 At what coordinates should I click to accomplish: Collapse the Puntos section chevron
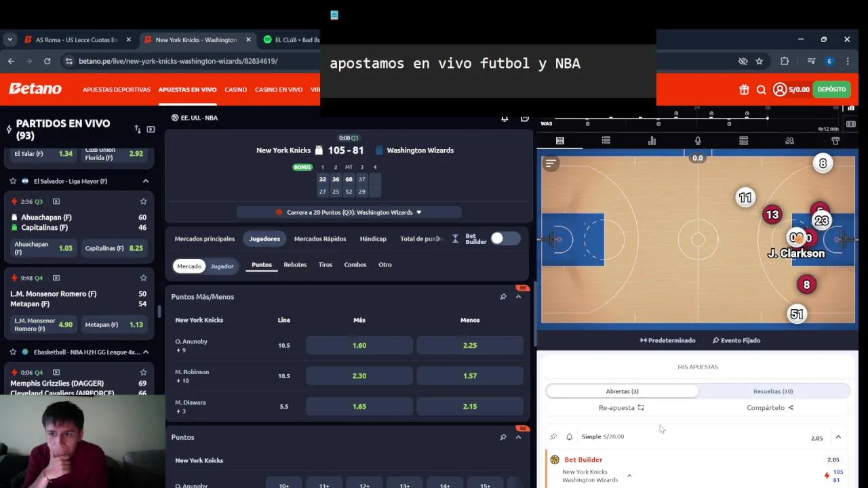[x=518, y=437]
